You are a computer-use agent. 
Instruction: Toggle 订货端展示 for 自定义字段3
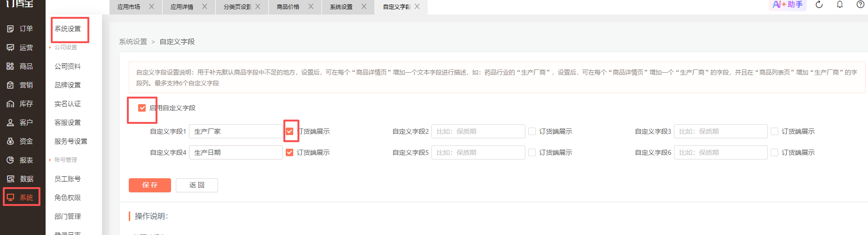774,131
